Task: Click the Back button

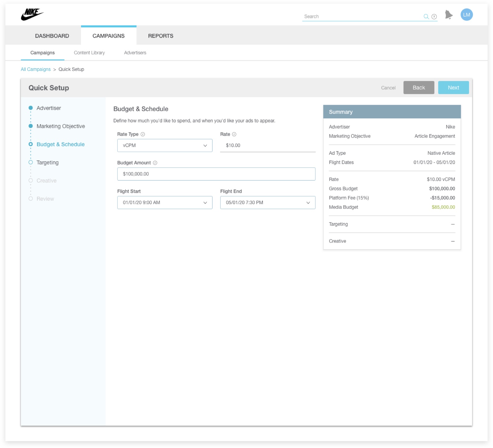Action: tap(418, 88)
